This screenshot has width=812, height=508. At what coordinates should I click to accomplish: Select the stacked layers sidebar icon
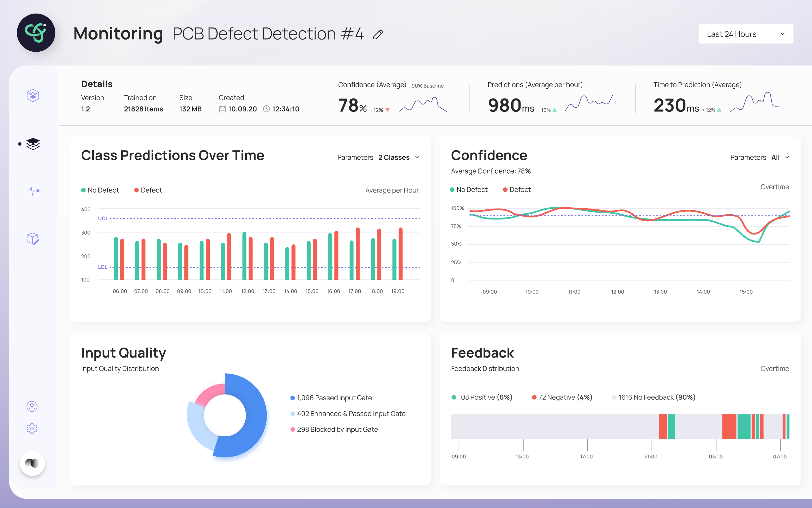point(33,144)
